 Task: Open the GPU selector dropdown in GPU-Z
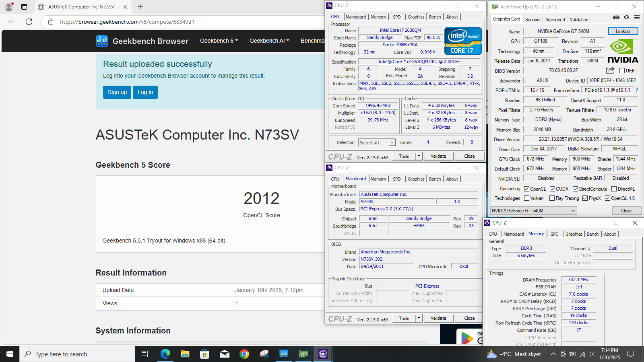click(x=533, y=211)
